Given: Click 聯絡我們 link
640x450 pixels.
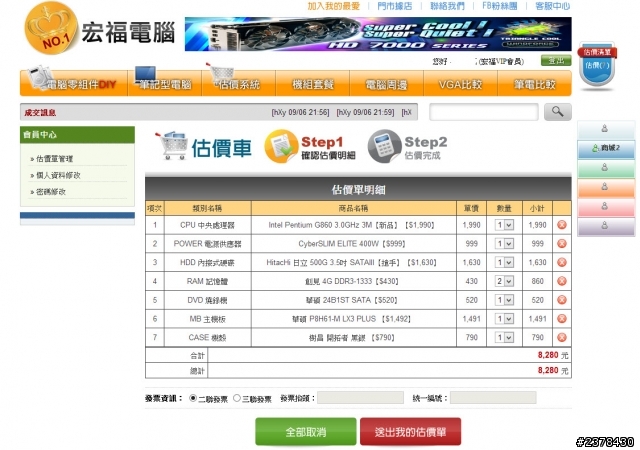Looking at the screenshot, I should pyautogui.click(x=447, y=6).
